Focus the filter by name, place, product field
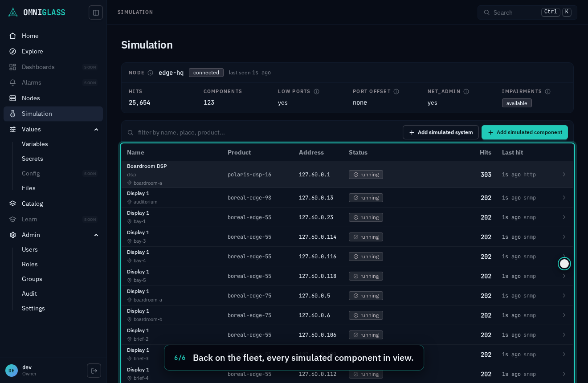Screen dimensions: 588x383 point(263,132)
